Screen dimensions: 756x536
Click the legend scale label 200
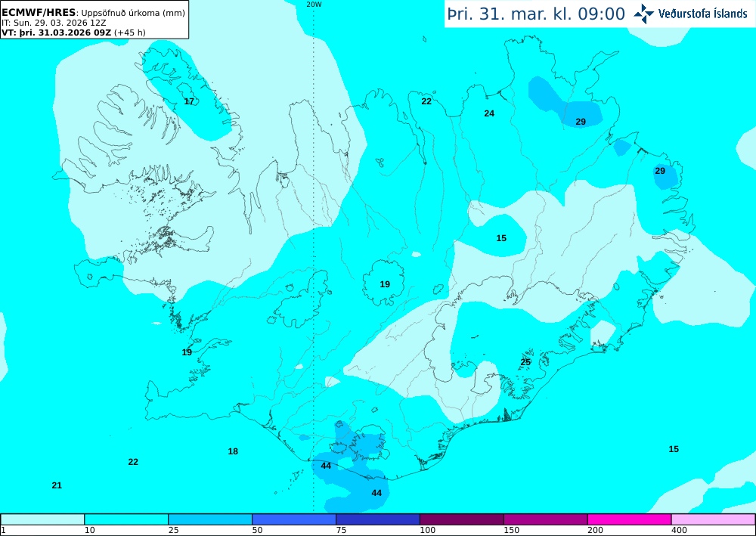pyautogui.click(x=595, y=530)
